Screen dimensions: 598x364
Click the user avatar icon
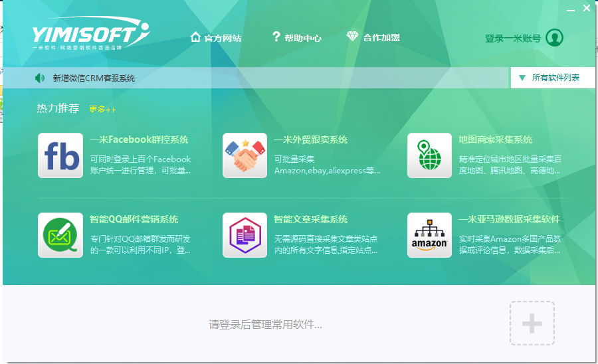click(x=555, y=37)
